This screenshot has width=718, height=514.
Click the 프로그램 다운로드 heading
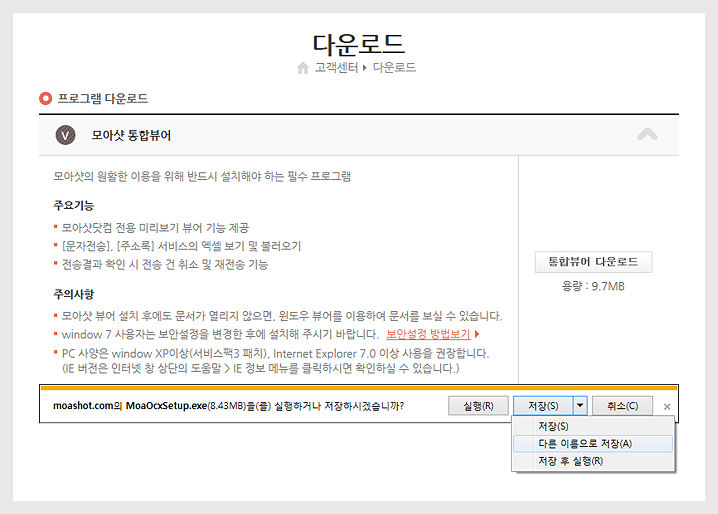103,98
